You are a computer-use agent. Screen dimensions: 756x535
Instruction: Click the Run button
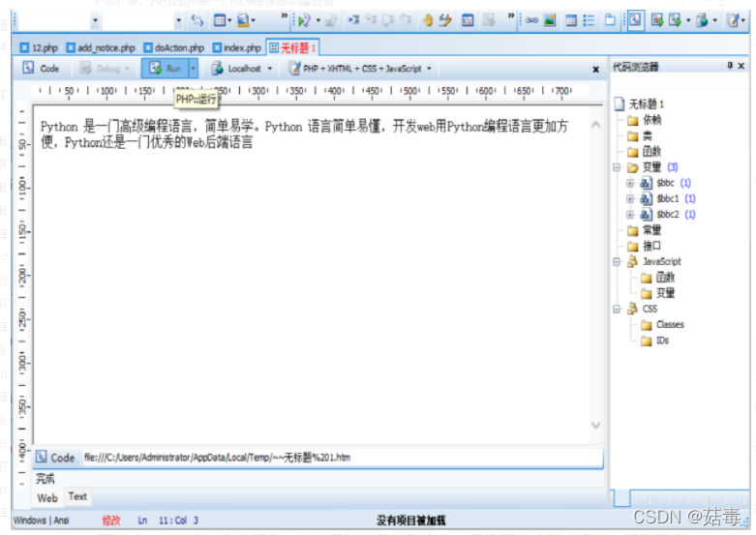(x=166, y=69)
